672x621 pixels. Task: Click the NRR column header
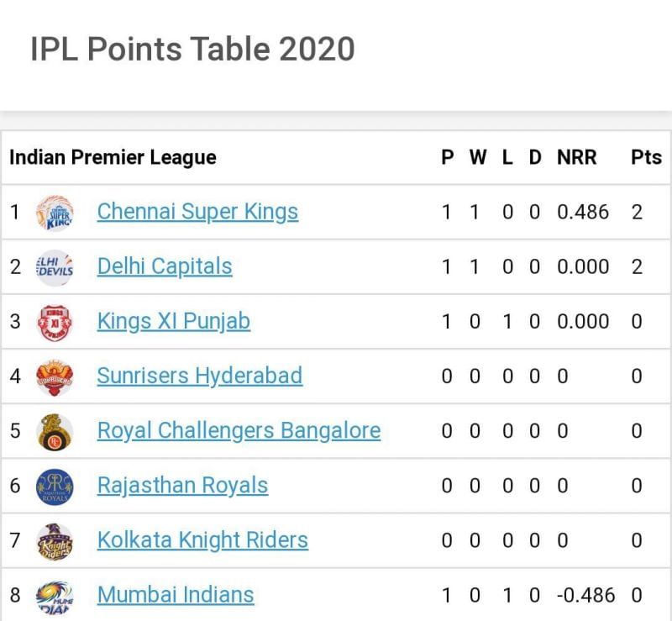[576, 157]
